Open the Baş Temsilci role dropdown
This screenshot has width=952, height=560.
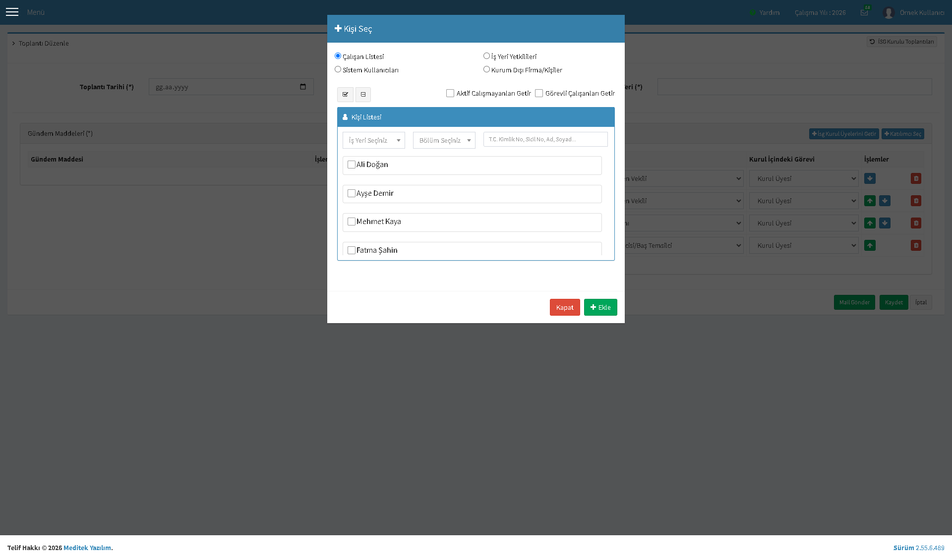pyautogui.click(x=684, y=245)
